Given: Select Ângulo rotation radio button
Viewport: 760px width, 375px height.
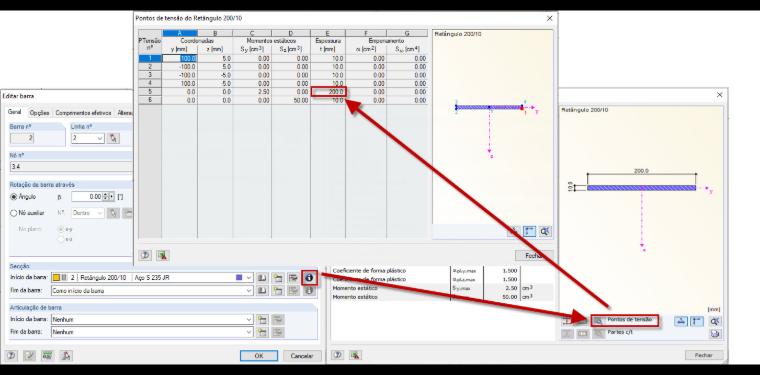Looking at the screenshot, I should [x=14, y=197].
